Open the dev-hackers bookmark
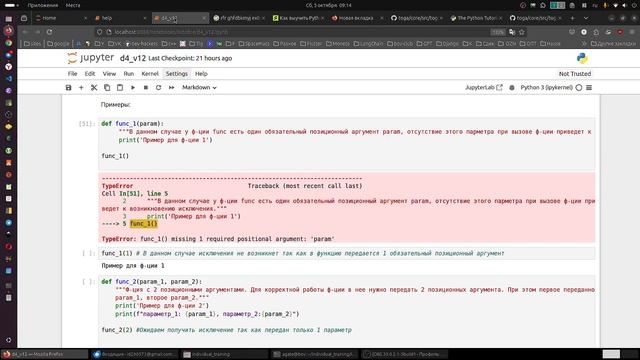This screenshot has width=640, height=360. point(141,43)
